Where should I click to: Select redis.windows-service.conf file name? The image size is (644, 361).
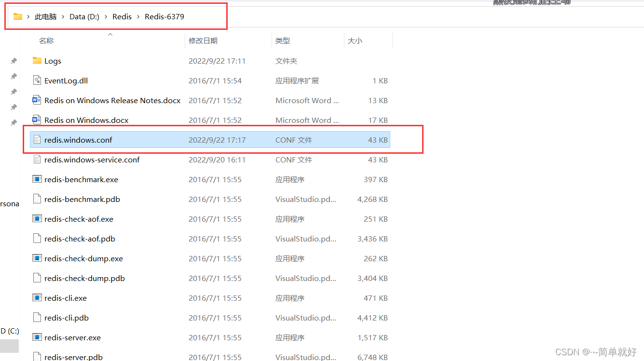(92, 160)
